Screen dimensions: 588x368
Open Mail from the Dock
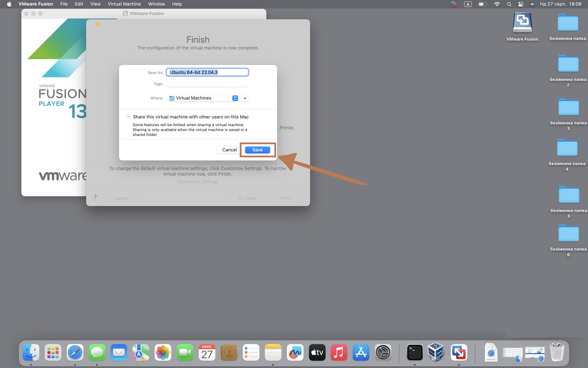pos(119,352)
